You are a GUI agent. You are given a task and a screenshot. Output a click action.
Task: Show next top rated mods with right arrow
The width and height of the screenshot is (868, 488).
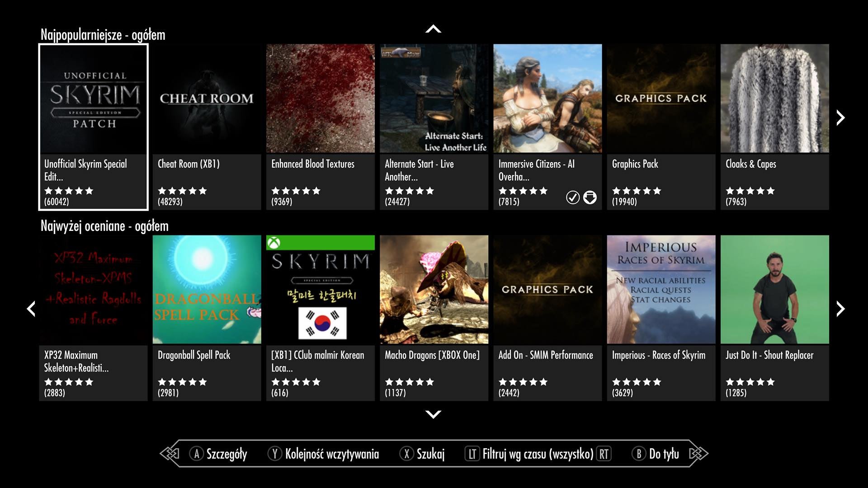(x=840, y=309)
